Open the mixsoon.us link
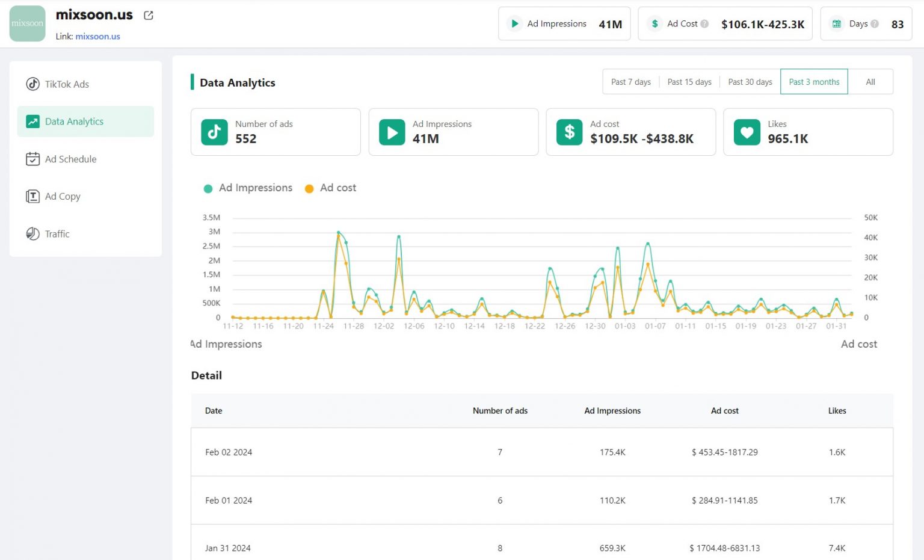 (x=97, y=36)
